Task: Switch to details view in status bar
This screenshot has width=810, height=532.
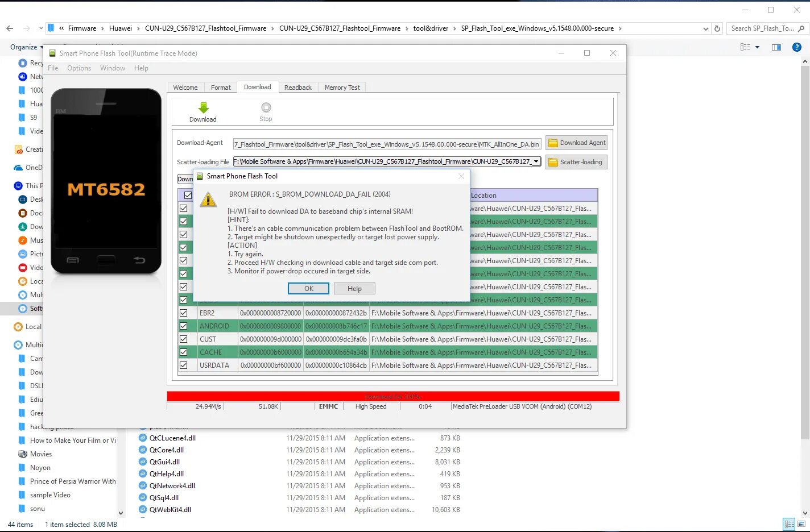Action: point(789,523)
